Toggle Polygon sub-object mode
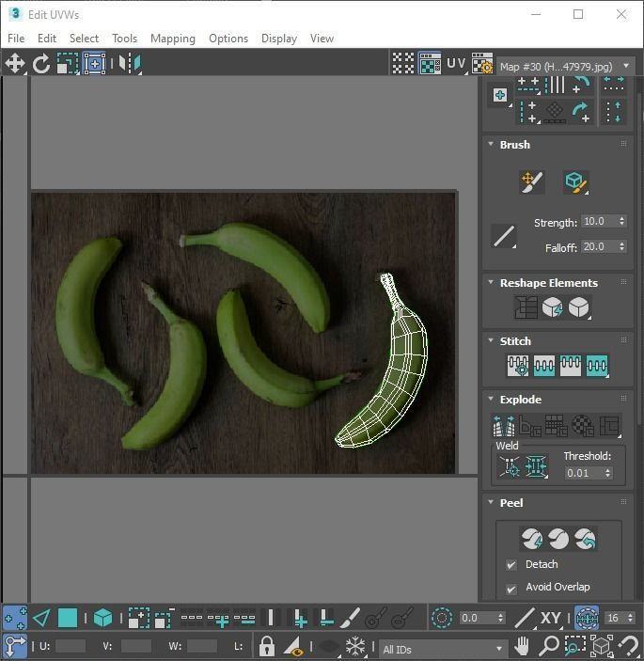This screenshot has width=644, height=661. (68, 618)
